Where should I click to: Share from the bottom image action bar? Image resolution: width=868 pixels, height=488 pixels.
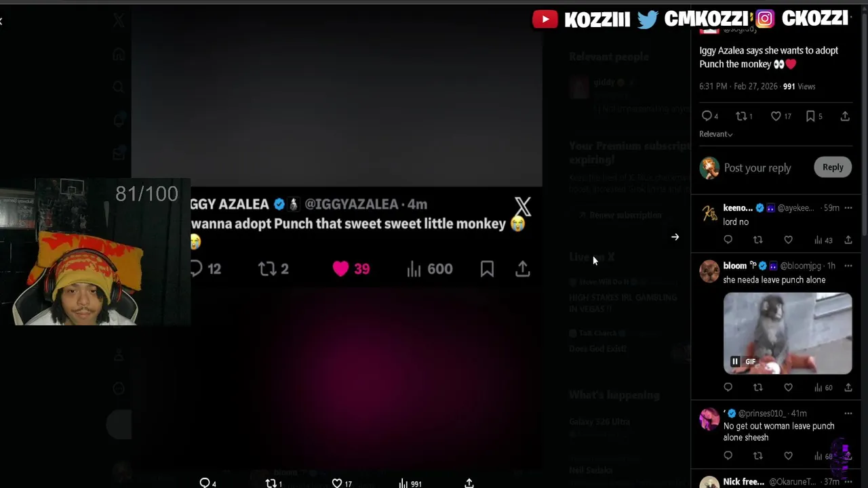(469, 483)
